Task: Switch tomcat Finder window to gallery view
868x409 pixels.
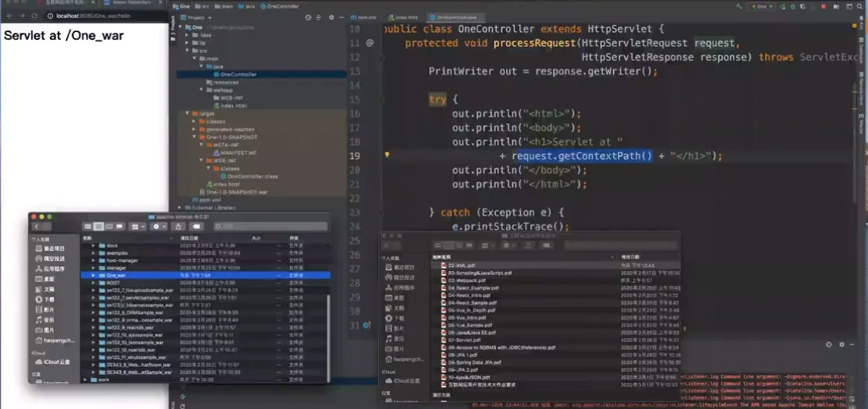Action: tap(119, 227)
